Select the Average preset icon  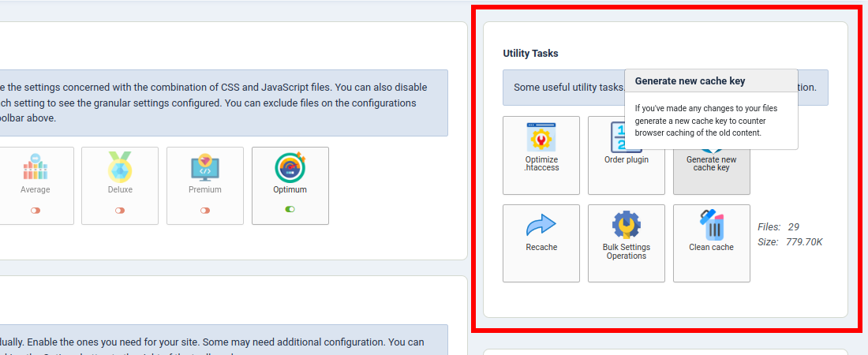pyautogui.click(x=35, y=167)
